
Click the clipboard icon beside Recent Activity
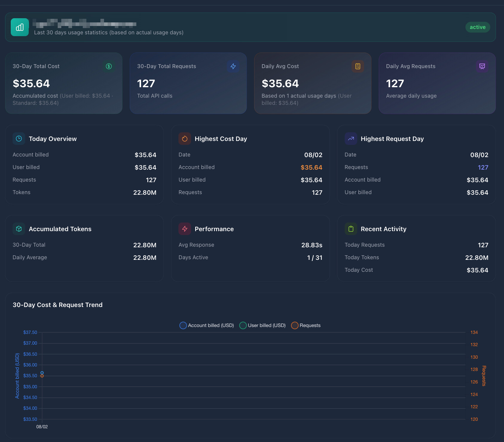[x=351, y=229]
